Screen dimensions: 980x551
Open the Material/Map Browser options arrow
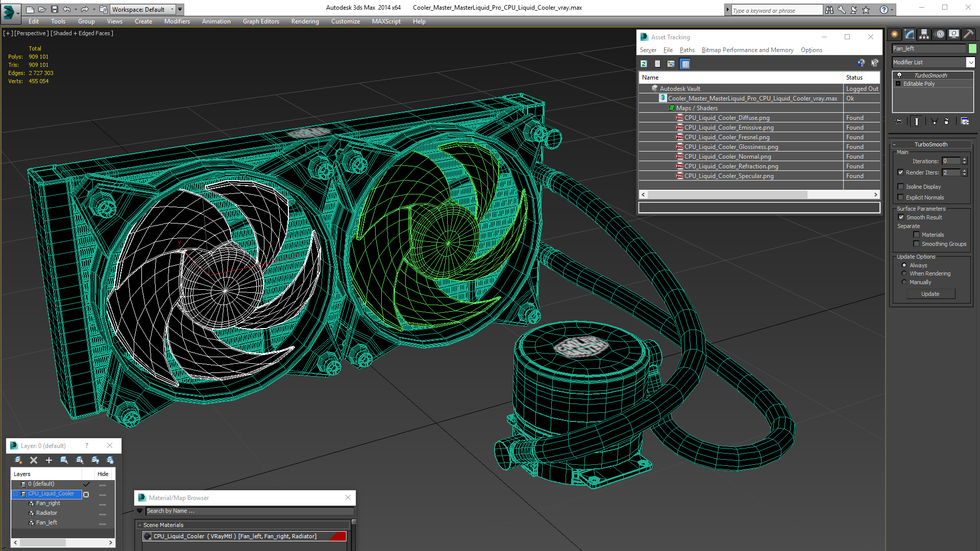[x=140, y=511]
